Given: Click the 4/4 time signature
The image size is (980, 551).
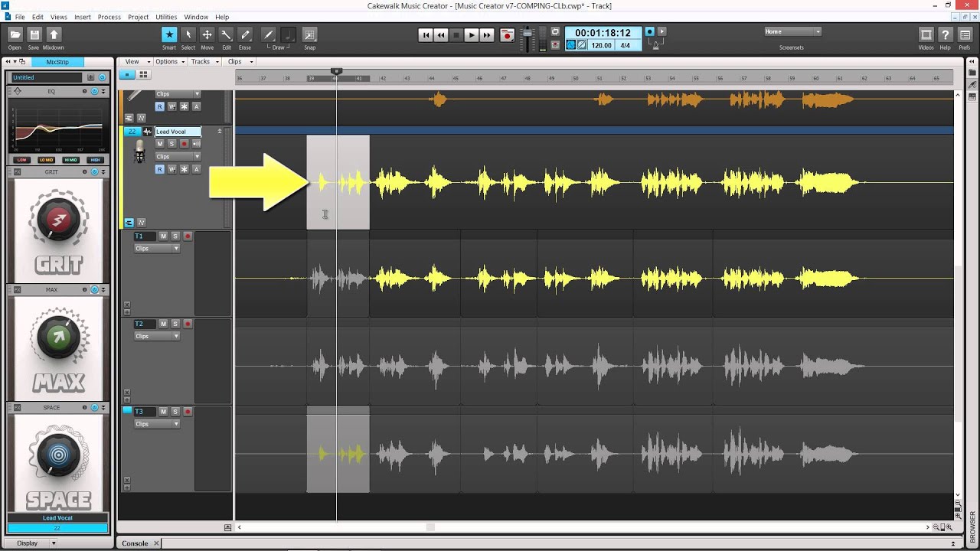Looking at the screenshot, I should (x=626, y=45).
